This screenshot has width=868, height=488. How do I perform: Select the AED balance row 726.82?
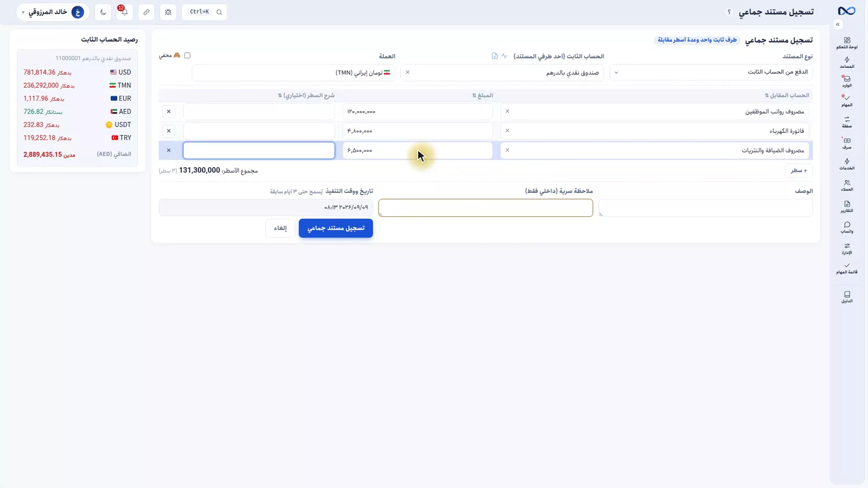pos(77,112)
